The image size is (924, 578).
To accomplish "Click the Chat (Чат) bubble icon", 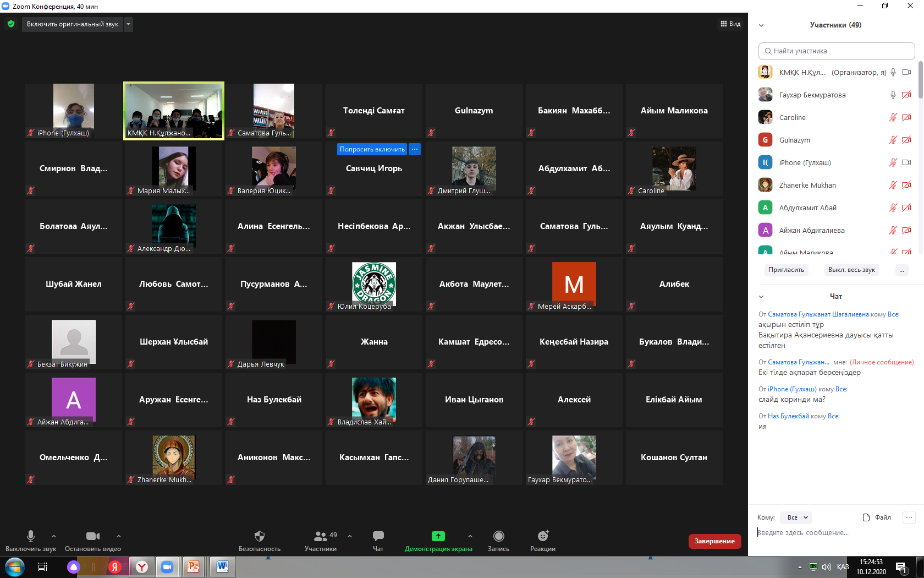I will (x=378, y=536).
